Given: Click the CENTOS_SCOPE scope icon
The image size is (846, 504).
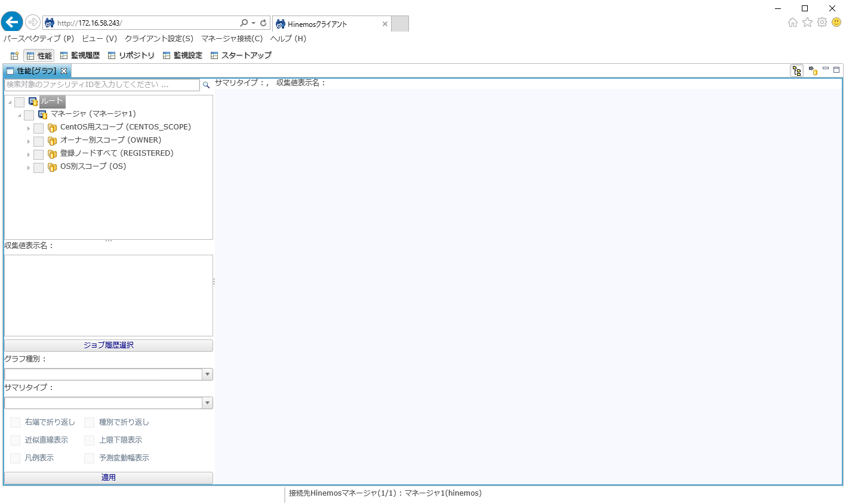Looking at the screenshot, I should [53, 127].
